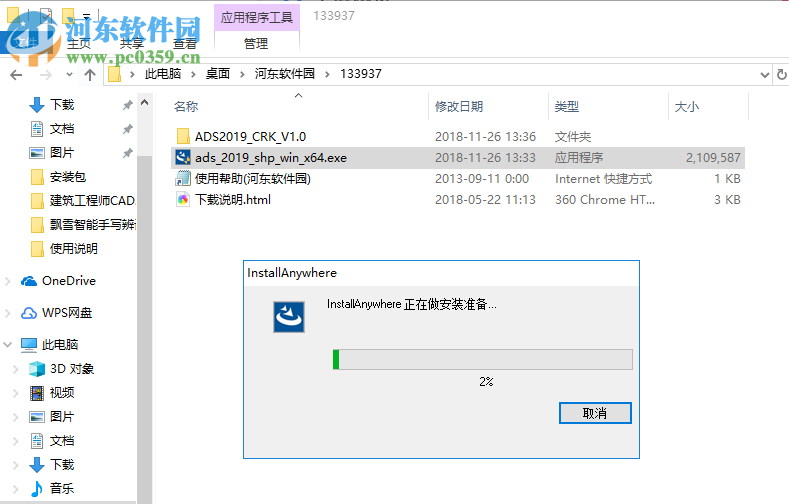The width and height of the screenshot is (789, 504).
Task: Click file name 下载说明.html
Action: click(x=233, y=200)
